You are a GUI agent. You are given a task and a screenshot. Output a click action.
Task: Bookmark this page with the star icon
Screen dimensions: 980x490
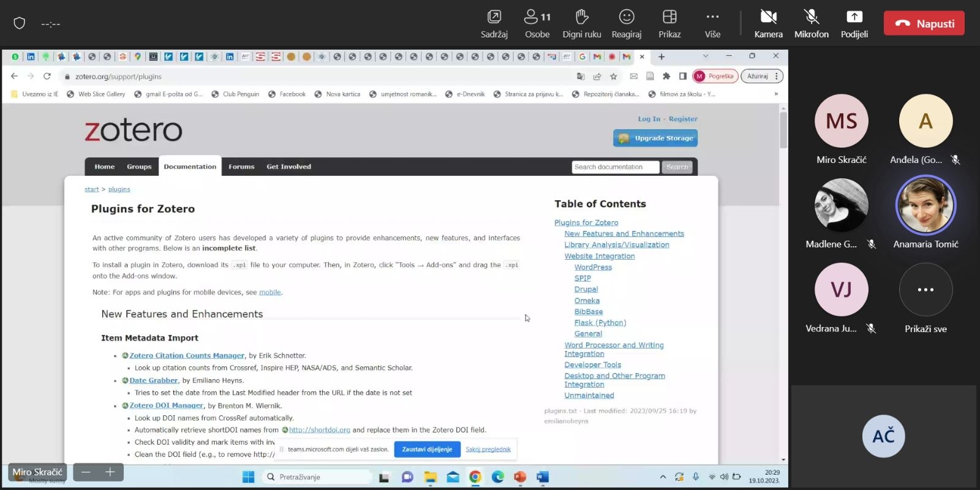613,77
